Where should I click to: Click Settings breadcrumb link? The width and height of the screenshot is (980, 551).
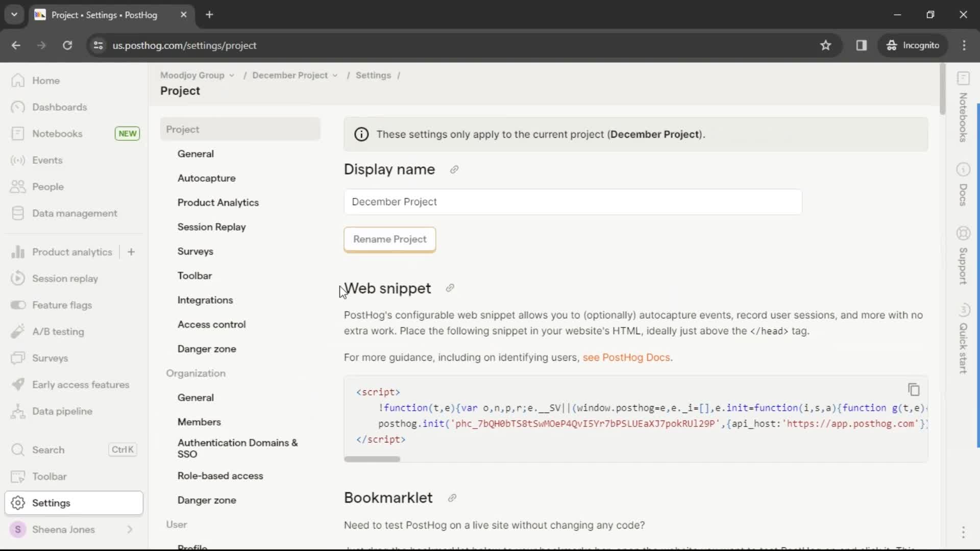coord(373,76)
